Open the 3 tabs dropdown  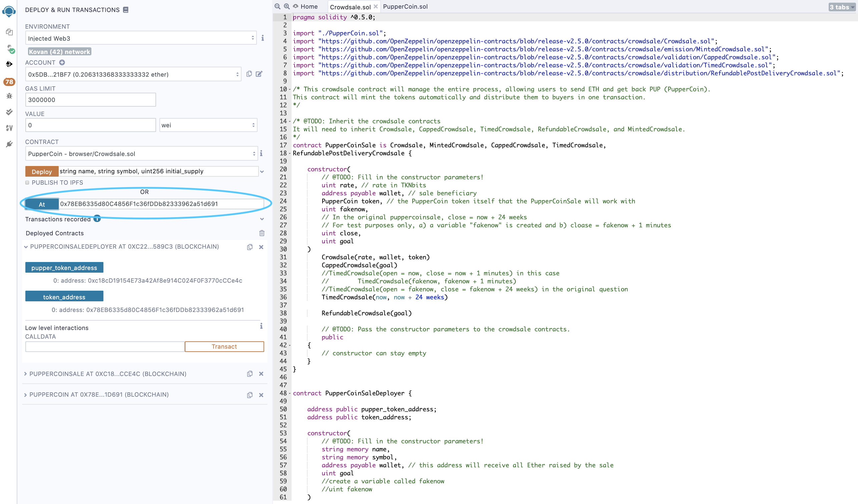click(x=842, y=7)
